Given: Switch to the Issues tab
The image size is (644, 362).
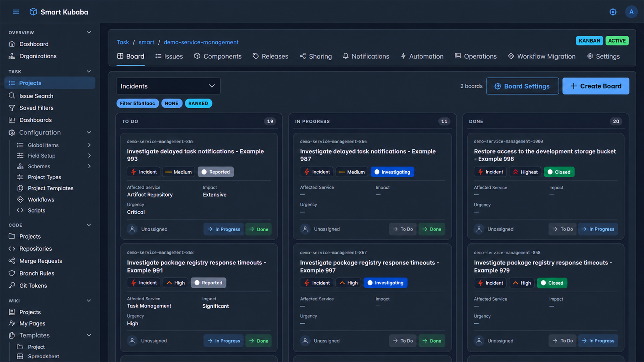Looking at the screenshot, I should click(x=169, y=56).
